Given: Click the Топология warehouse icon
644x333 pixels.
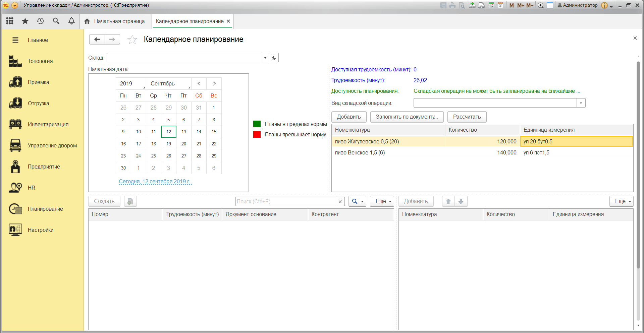Looking at the screenshot, I should 15,61.
